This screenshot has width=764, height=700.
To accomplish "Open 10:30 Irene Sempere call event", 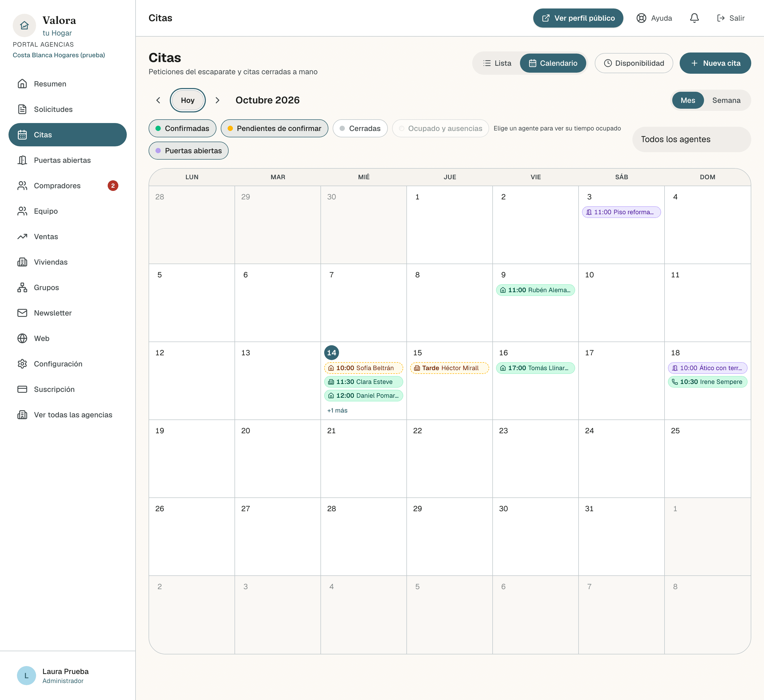I will point(707,382).
